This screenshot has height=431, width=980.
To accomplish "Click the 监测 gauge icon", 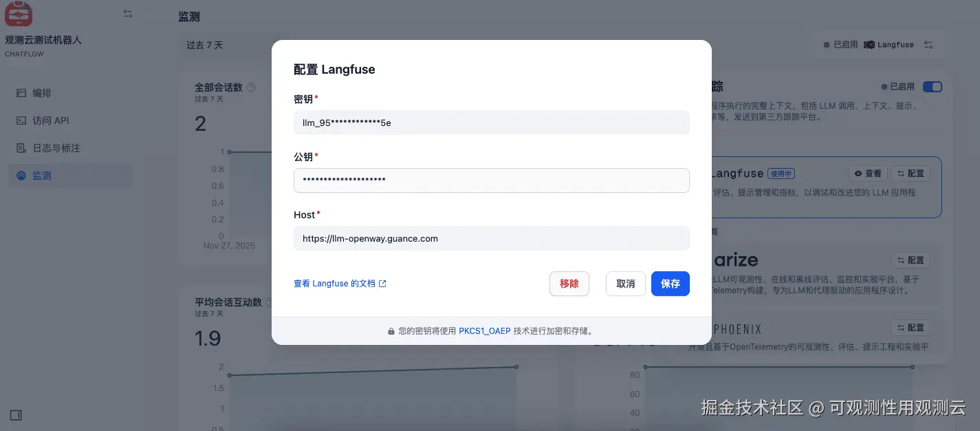I will coord(21,176).
